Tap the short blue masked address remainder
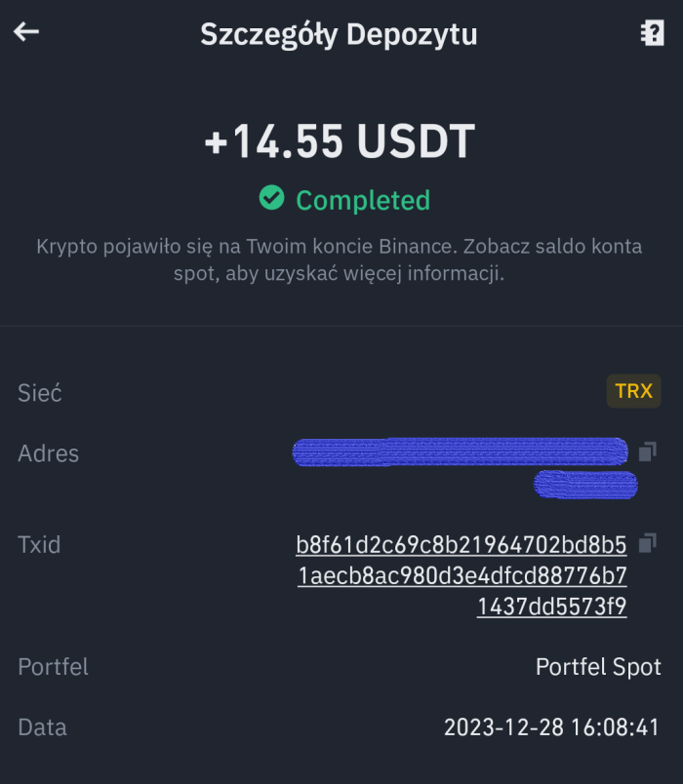The height and width of the screenshot is (784, 683). (x=585, y=484)
